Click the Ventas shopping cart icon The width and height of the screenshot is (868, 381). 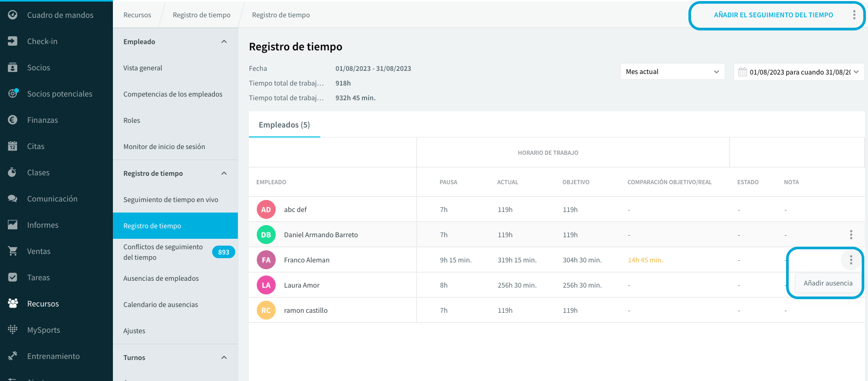13,251
